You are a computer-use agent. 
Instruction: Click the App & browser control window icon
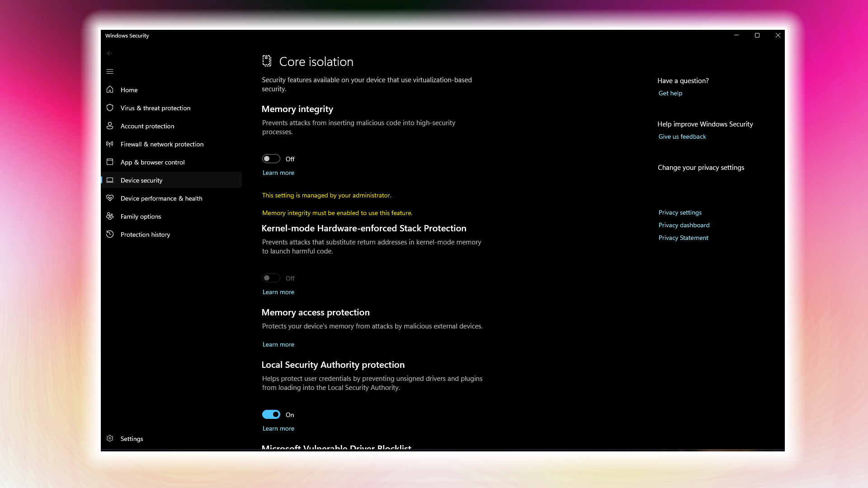coord(110,162)
